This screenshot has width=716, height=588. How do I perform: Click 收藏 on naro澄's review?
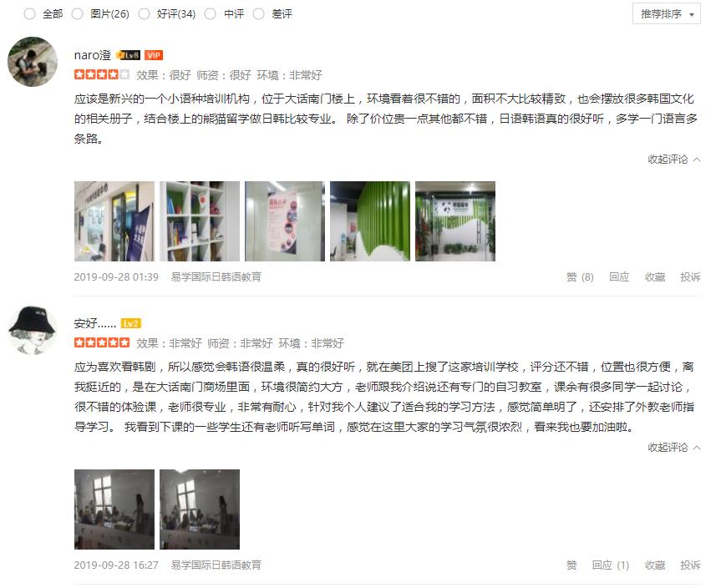pyautogui.click(x=655, y=277)
